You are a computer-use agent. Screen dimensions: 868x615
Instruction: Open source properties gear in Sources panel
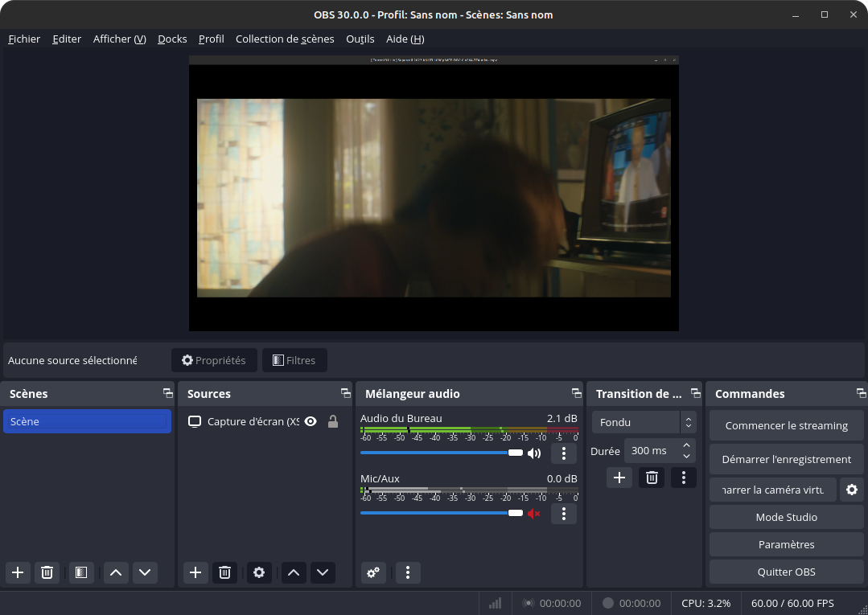pyautogui.click(x=258, y=572)
